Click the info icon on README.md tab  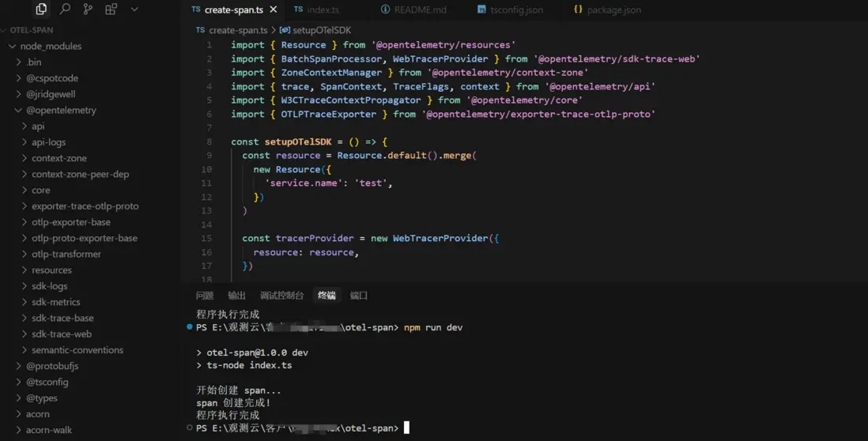coord(385,9)
